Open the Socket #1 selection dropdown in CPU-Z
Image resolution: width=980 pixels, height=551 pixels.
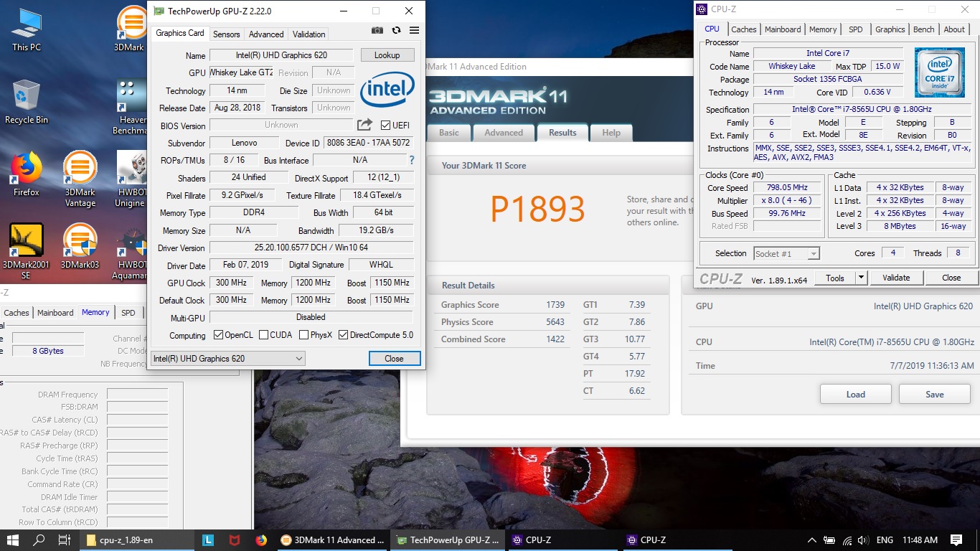(786, 253)
